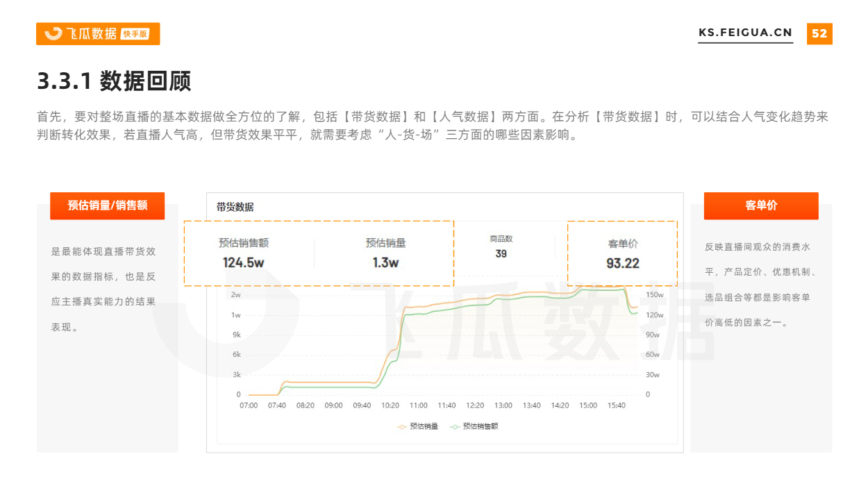The width and height of the screenshot is (868, 488).
Task: Click the 15:40 x-axis time label
Action: (x=616, y=405)
